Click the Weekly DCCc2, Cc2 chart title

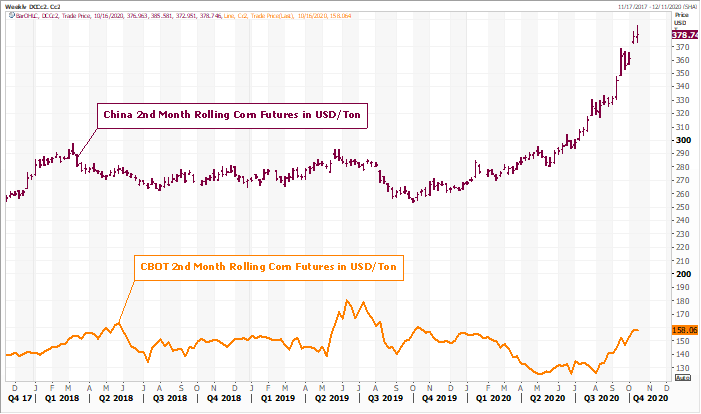pyautogui.click(x=32, y=5)
